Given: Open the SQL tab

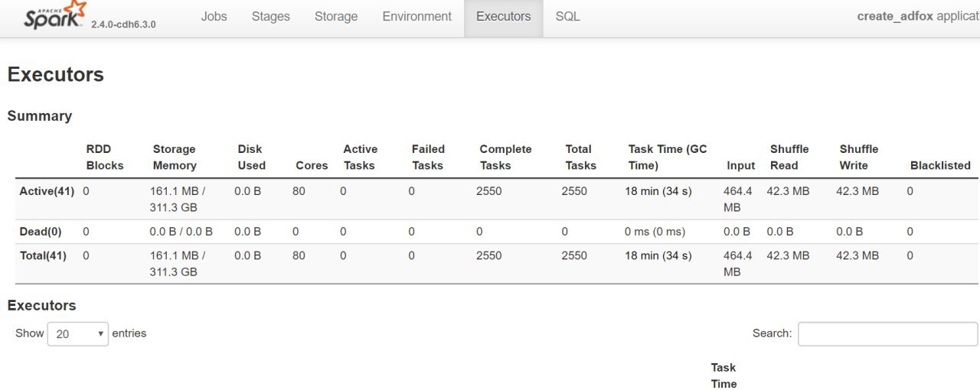Looking at the screenshot, I should tap(568, 16).
